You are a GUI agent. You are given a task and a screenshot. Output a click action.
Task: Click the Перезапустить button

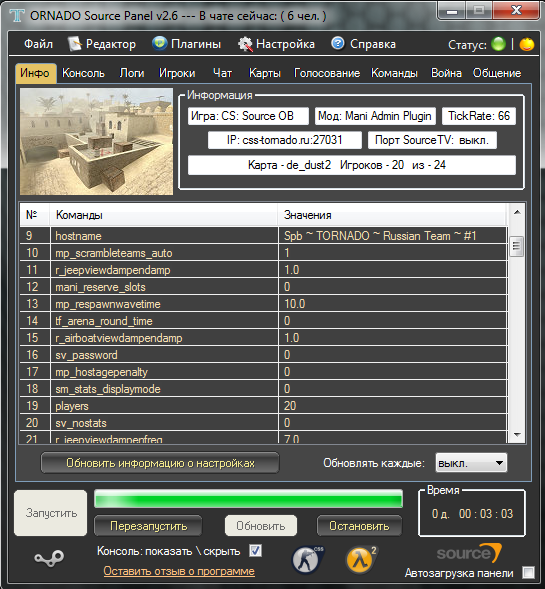[148, 526]
